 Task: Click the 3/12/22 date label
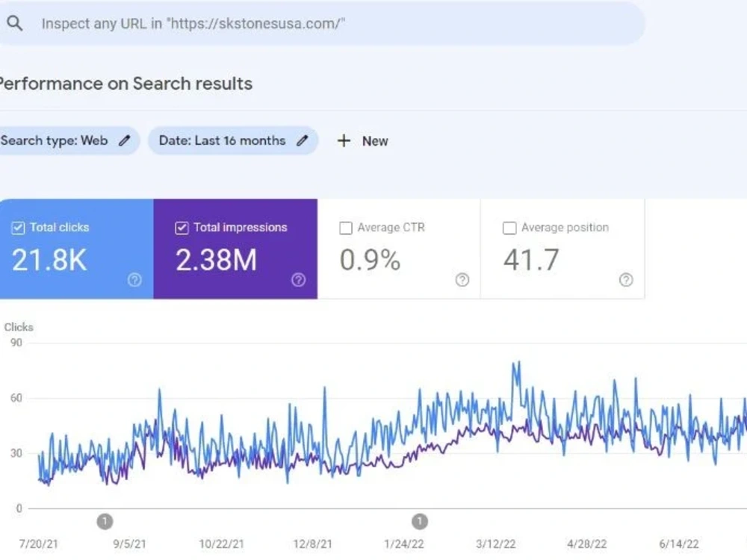495,544
